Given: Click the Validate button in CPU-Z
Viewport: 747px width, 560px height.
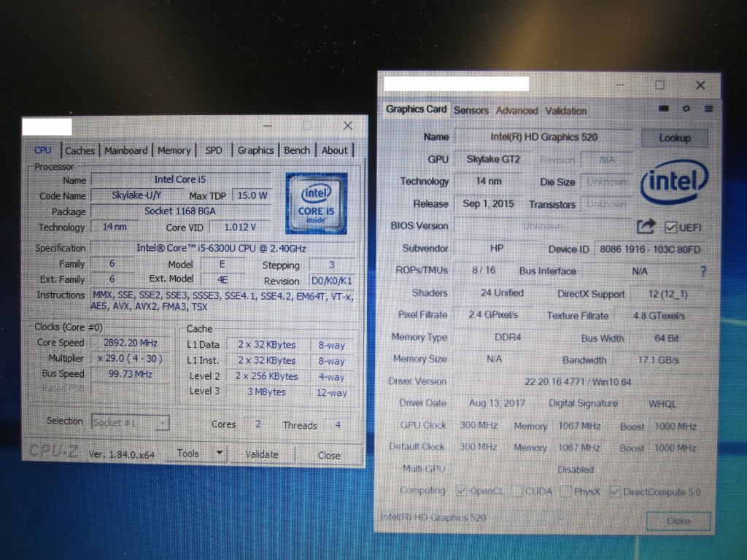Looking at the screenshot, I should tap(262, 454).
